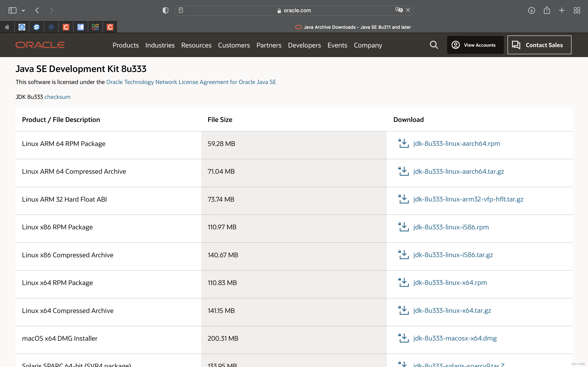Show the tab overview grid
The width and height of the screenshot is (588, 367).
point(577,10)
